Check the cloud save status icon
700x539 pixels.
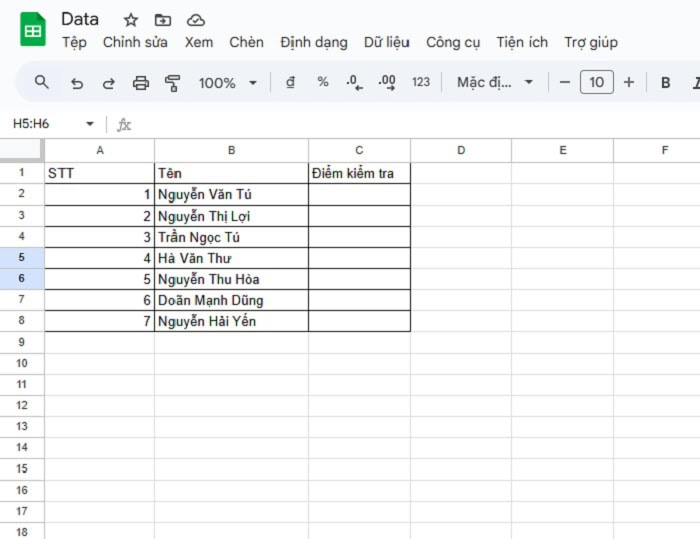pos(196,20)
